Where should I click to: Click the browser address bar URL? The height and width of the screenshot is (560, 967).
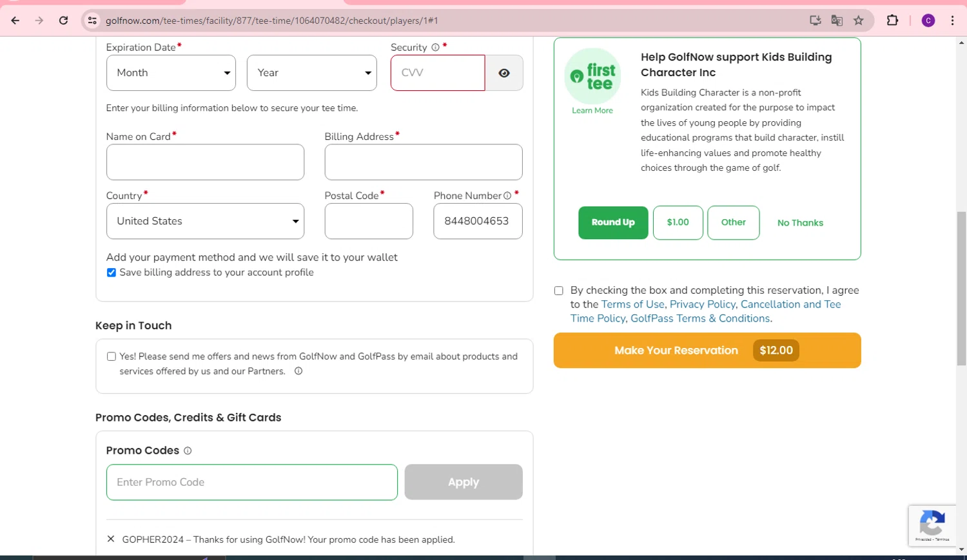[272, 21]
